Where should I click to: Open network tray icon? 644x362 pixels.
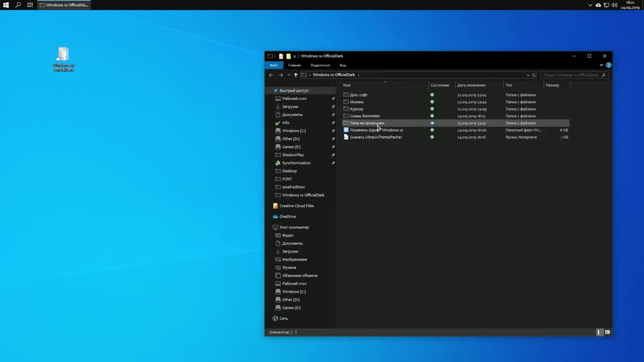[606, 5]
